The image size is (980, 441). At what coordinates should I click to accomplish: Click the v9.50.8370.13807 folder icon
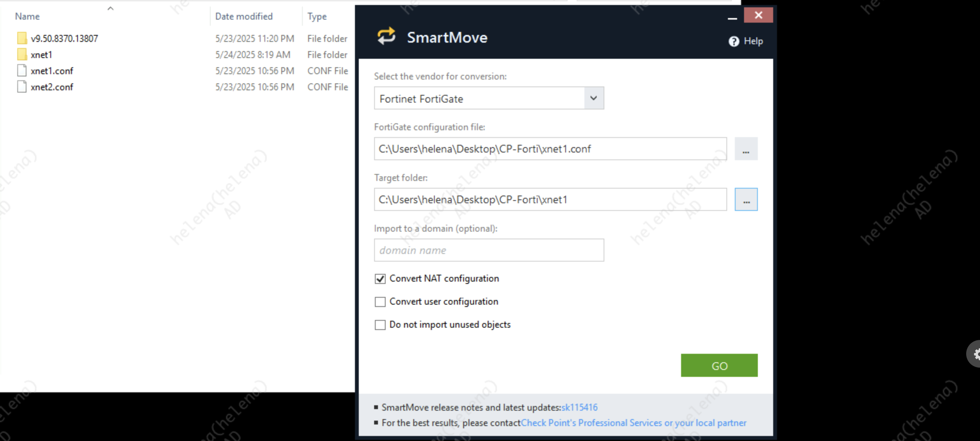coord(22,38)
